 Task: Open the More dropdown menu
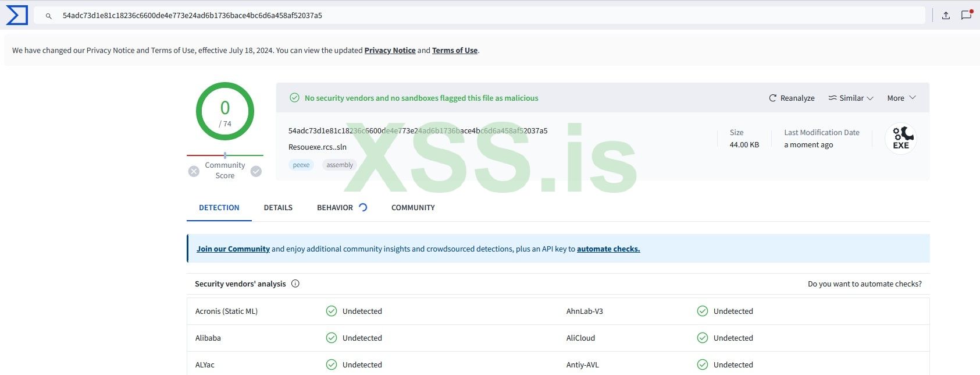click(901, 98)
